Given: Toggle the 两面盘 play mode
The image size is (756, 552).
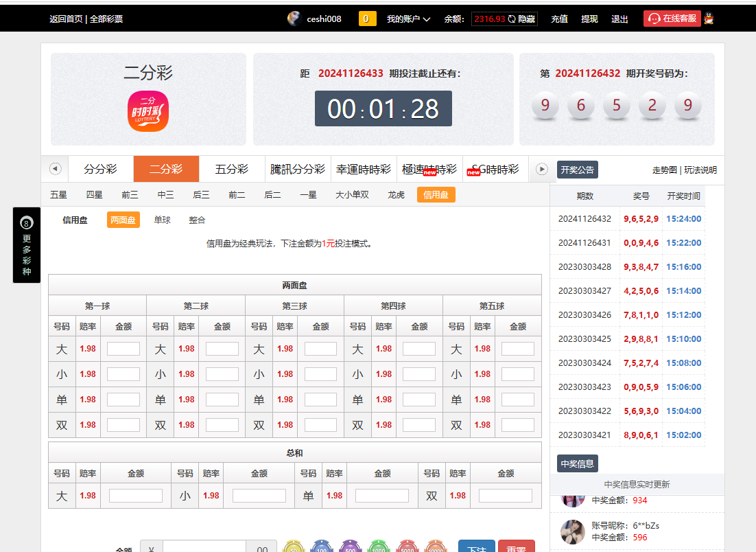Looking at the screenshot, I should [123, 220].
